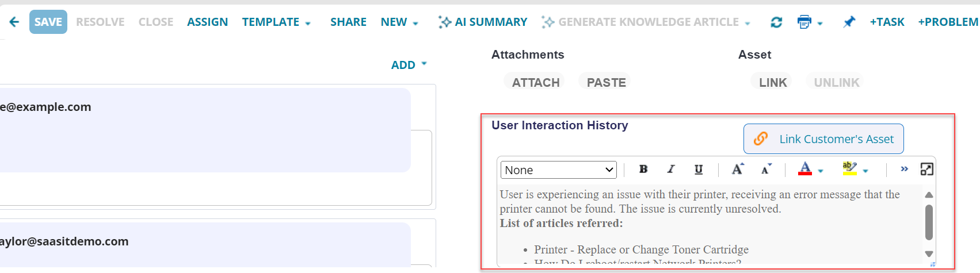980x273 pixels.
Task: Click Link Customer's Asset button
Action: pyautogui.click(x=823, y=139)
